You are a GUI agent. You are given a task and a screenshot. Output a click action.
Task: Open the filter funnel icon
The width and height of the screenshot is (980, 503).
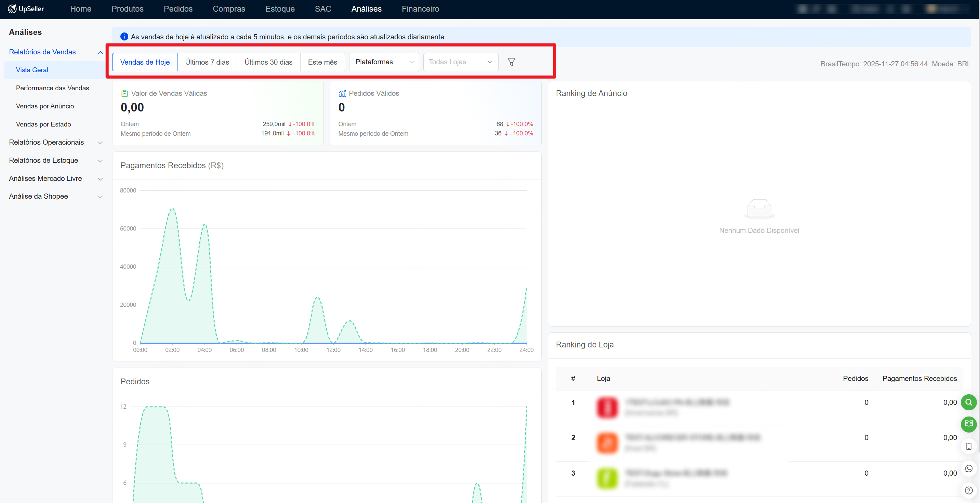(511, 62)
